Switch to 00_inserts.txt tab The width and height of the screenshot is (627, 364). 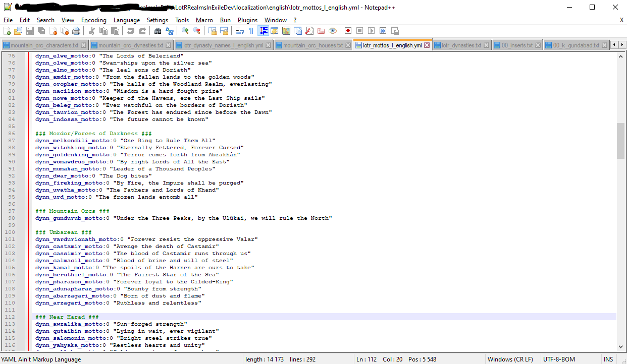tap(517, 45)
